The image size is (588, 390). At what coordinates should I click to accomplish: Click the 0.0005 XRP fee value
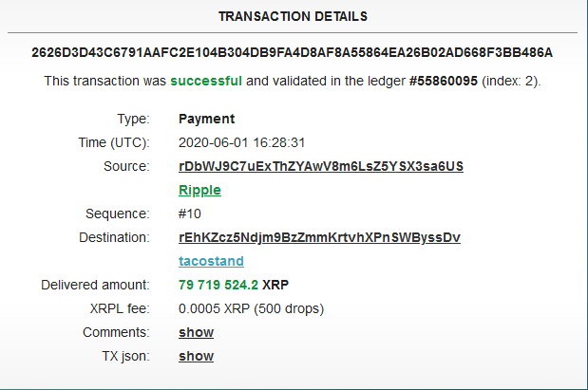click(251, 308)
